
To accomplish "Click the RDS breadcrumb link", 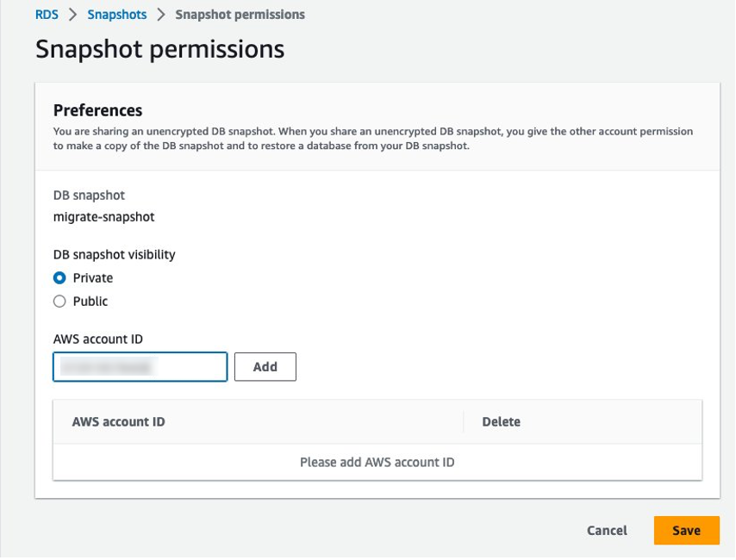I will click(x=47, y=15).
